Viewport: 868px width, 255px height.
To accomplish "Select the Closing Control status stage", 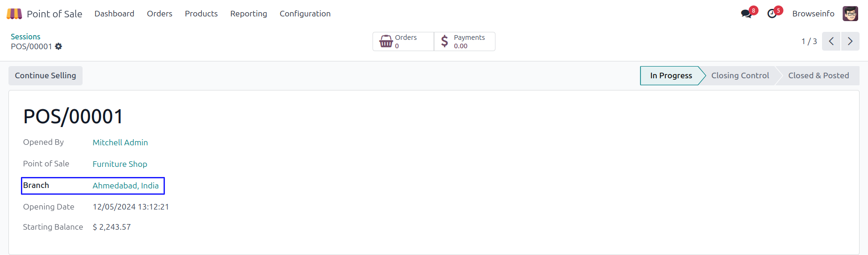I will click(x=740, y=75).
